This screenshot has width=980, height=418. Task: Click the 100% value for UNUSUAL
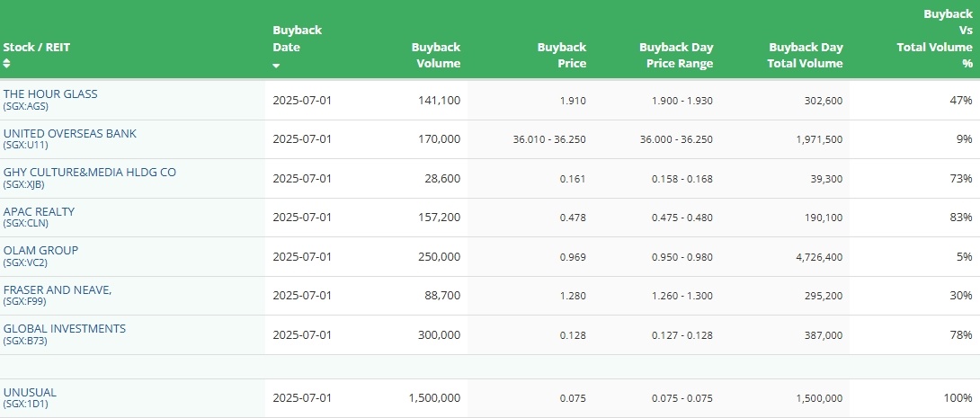pos(958,398)
